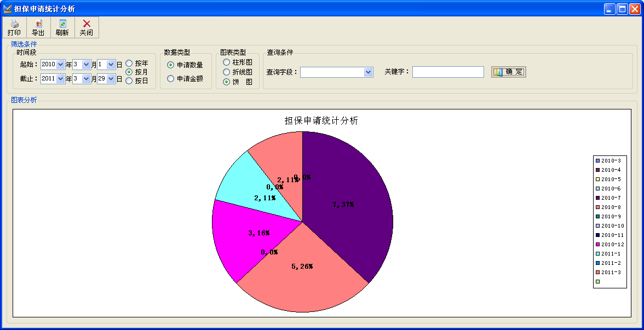Click the 2011-2 legend entry
Screen dimensions: 644x330
click(608, 263)
